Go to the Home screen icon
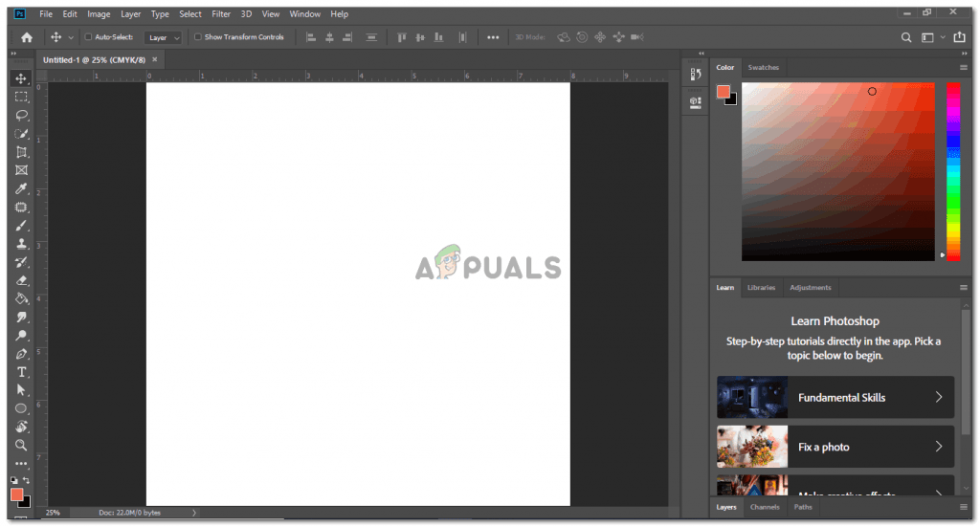 [x=26, y=37]
